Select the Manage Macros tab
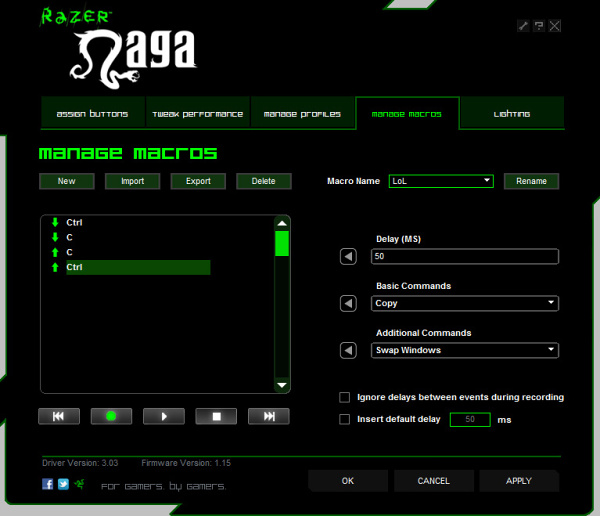Image resolution: width=600 pixels, height=516 pixels. pos(407,114)
